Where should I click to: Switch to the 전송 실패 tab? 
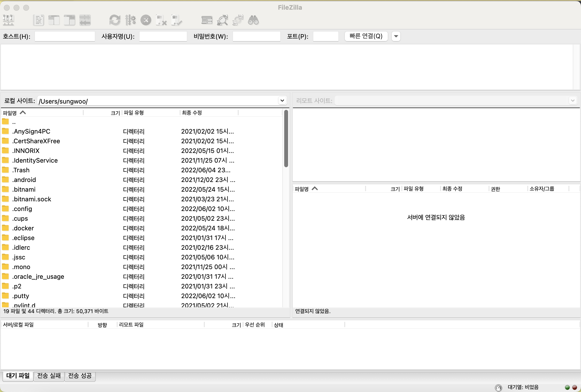click(49, 376)
